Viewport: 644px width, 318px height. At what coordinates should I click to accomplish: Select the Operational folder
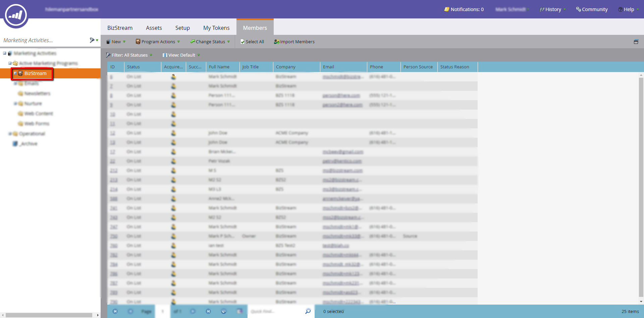click(32, 134)
